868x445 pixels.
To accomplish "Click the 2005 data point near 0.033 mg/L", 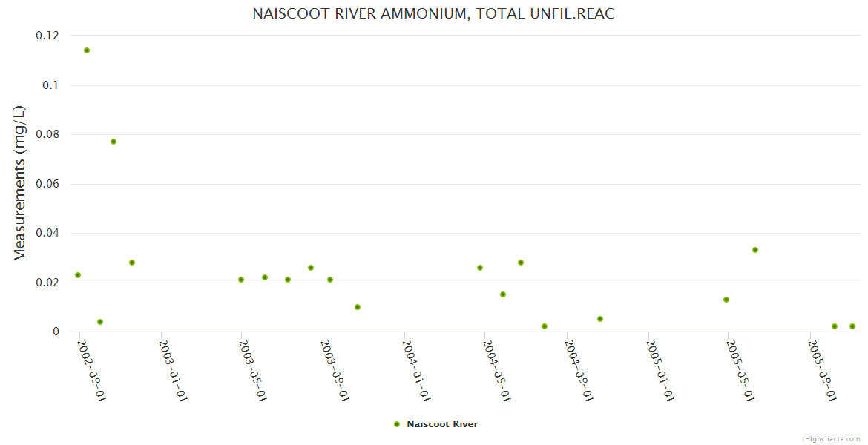I will [755, 250].
